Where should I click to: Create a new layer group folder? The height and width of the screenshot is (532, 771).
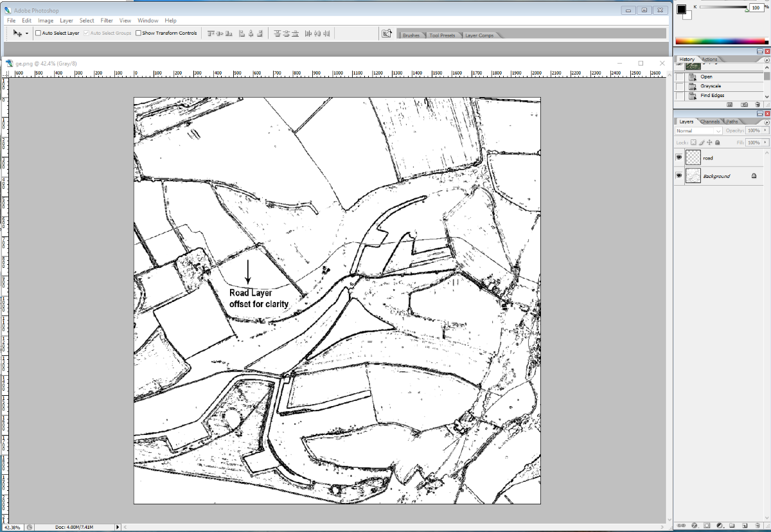(732, 525)
